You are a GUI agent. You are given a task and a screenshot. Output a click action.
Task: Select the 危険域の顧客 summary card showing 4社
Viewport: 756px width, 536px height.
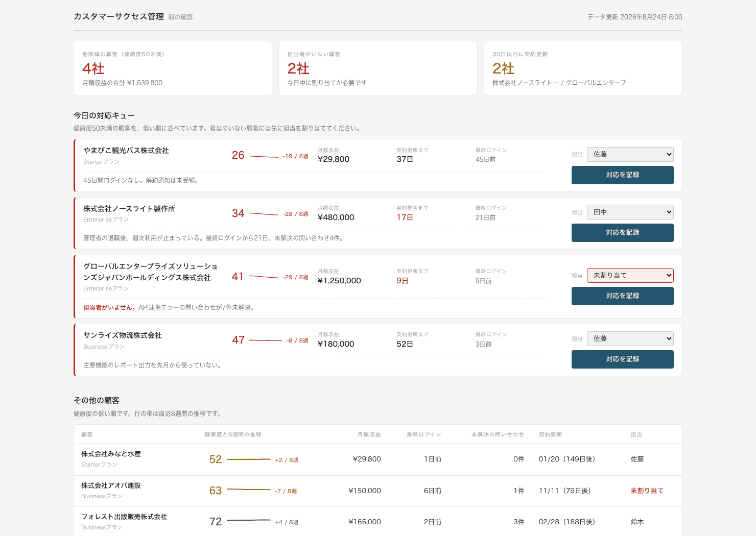[173, 68]
